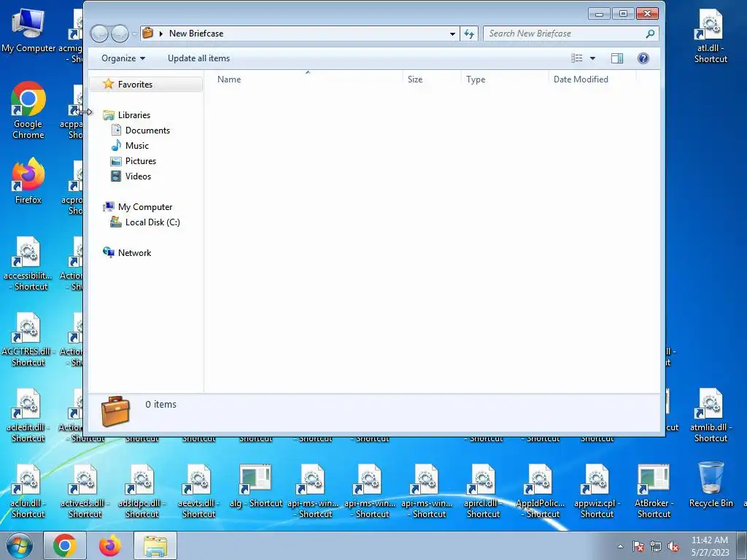Viewport: 747px width, 560px height.
Task: Open Action Center flag tray icon
Action: [x=638, y=546]
